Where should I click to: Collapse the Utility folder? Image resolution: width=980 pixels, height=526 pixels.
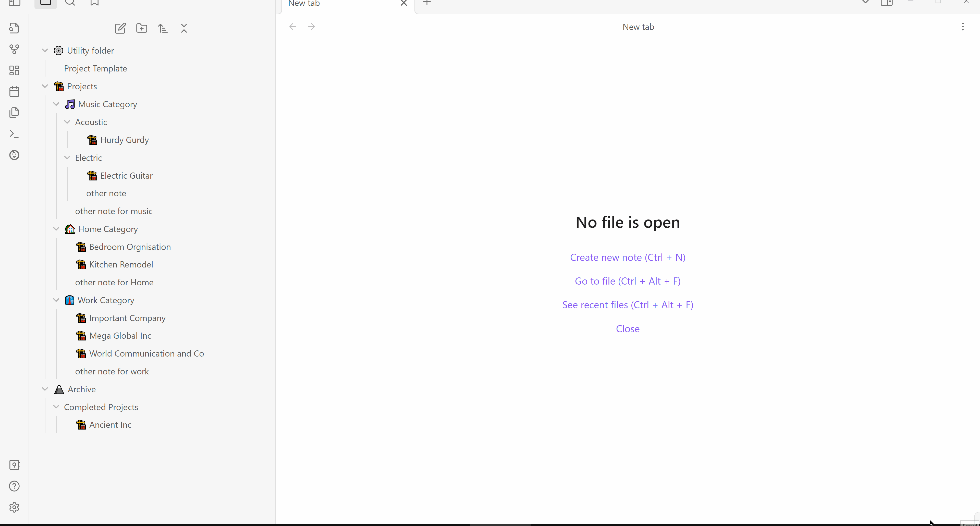[45, 51]
